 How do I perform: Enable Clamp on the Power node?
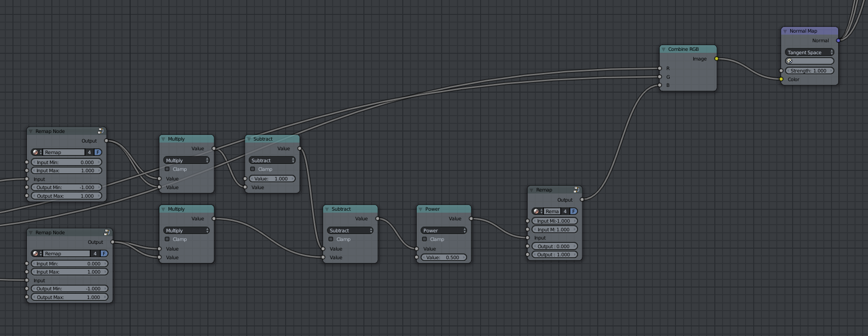(424, 239)
